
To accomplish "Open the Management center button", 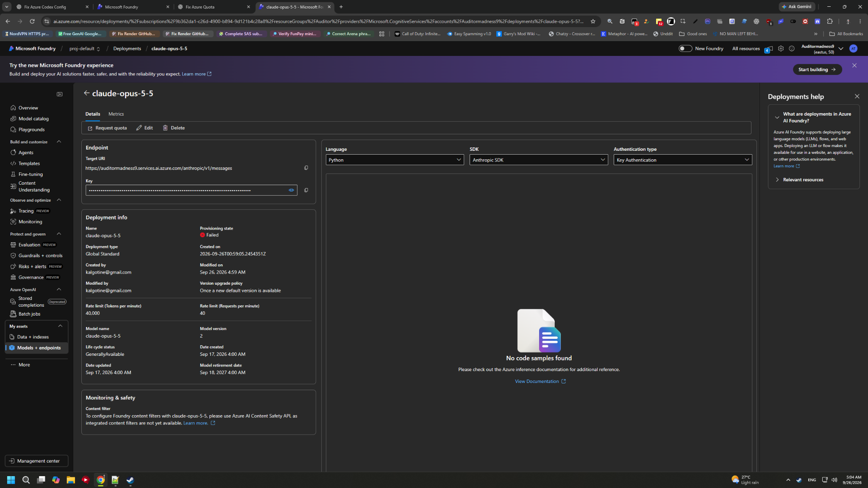I will [36, 461].
